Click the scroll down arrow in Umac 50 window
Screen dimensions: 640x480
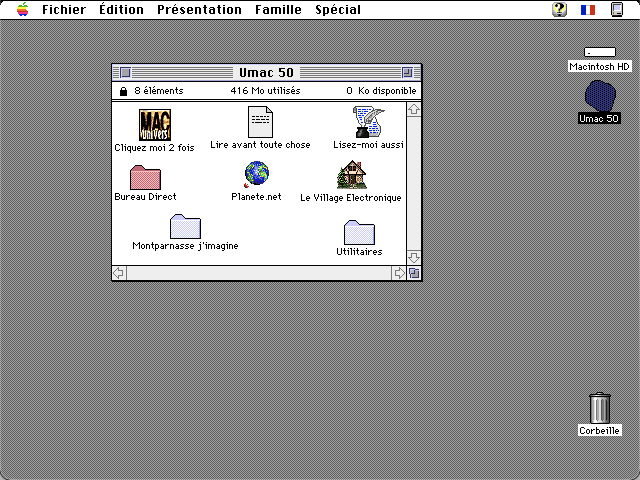pos(414,258)
